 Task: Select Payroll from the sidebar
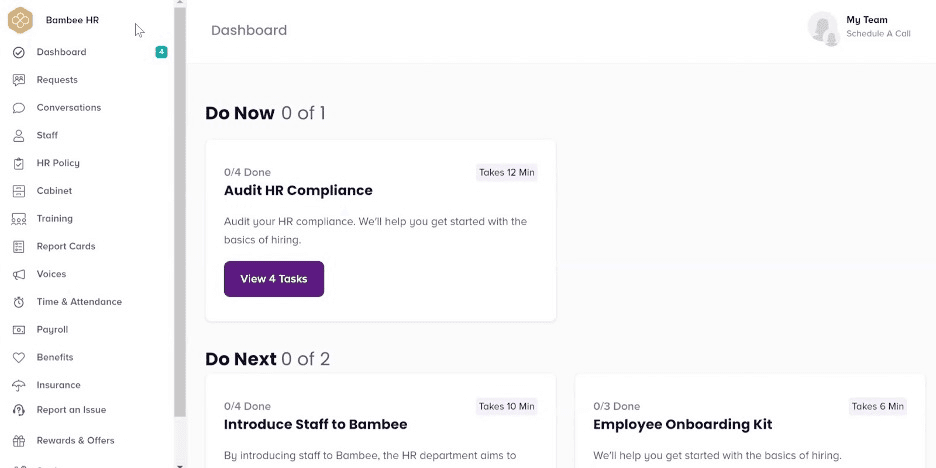click(52, 329)
